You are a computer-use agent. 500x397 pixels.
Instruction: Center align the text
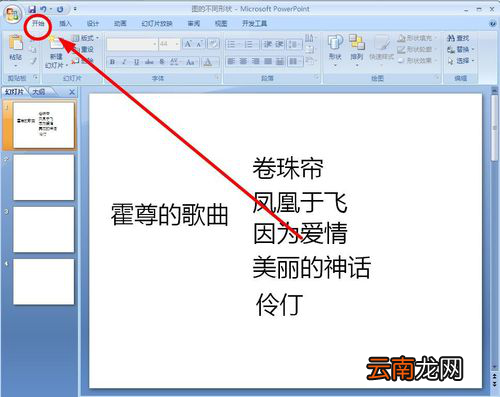coord(243,61)
